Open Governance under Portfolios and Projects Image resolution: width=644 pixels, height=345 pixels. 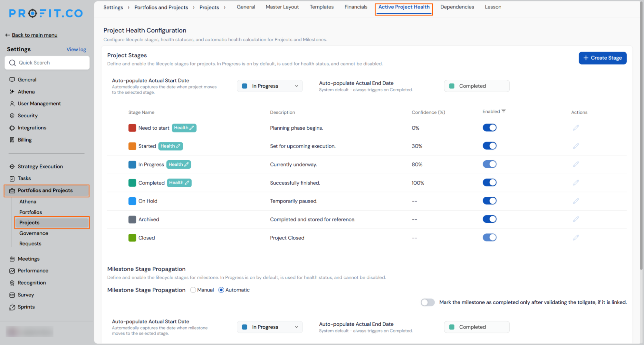coord(34,233)
